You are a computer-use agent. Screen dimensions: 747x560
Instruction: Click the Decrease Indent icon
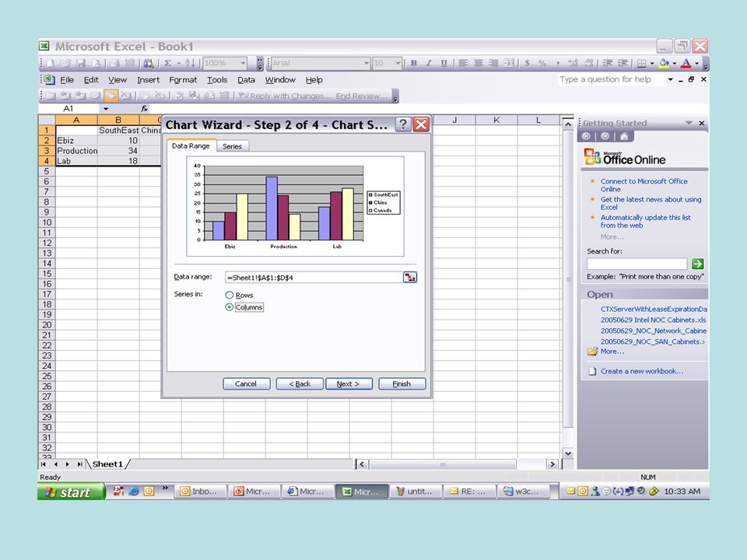608,63
